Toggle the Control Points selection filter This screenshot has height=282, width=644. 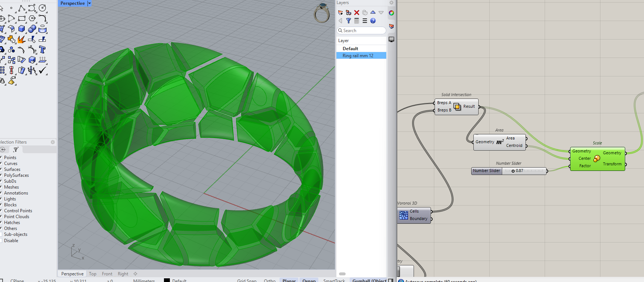(x=18, y=211)
